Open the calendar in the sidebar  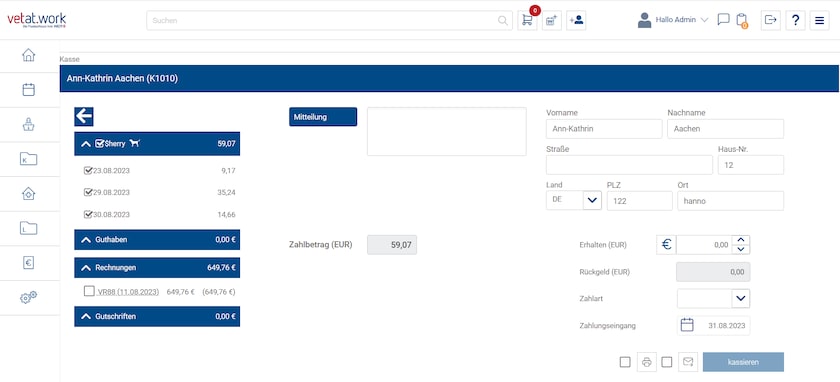[x=28, y=89]
